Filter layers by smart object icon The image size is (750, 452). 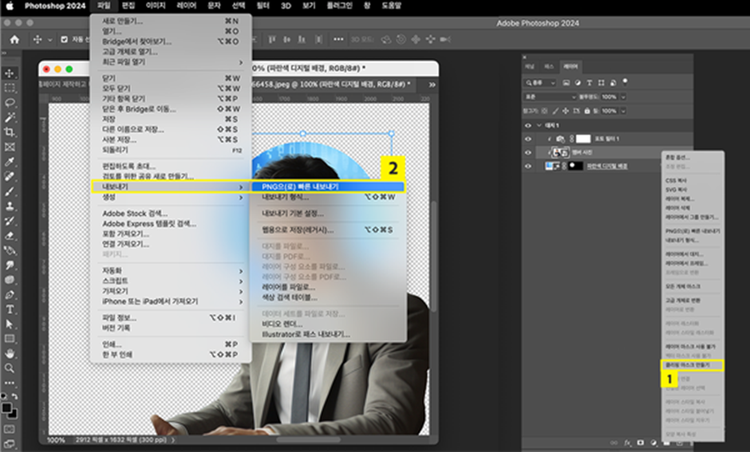point(613,83)
